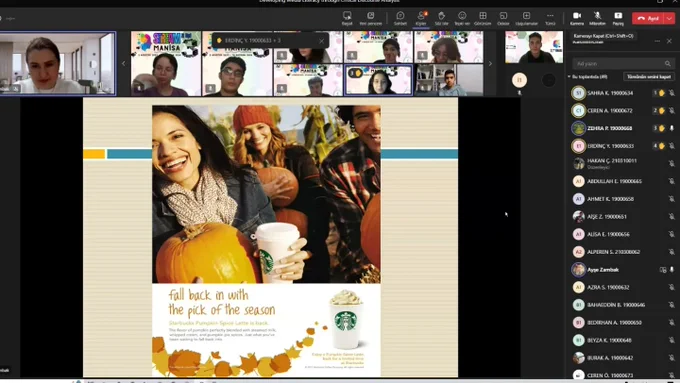Raise your hand with Söz iste
680x383 pixels.
441,18
